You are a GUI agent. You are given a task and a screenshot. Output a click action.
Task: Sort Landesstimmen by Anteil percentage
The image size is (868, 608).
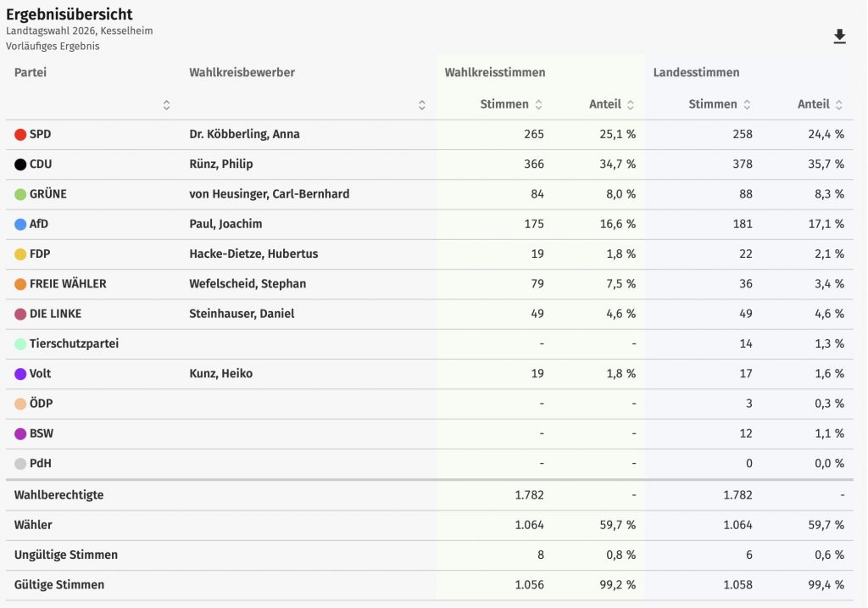(838, 104)
